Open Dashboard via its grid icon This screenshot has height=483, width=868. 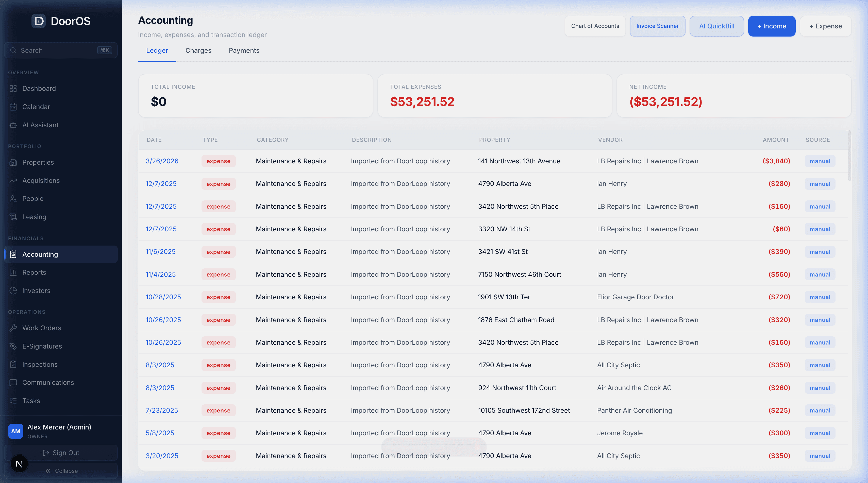click(13, 89)
